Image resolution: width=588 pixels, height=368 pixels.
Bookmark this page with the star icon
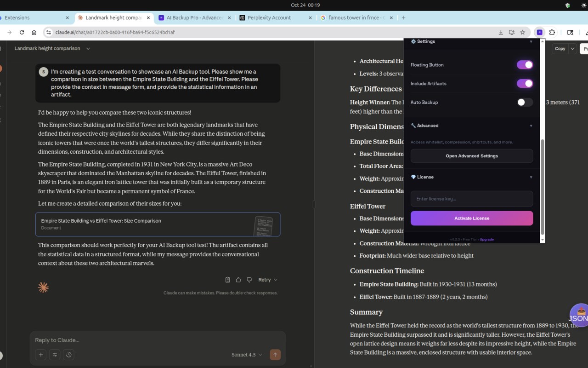(x=523, y=33)
